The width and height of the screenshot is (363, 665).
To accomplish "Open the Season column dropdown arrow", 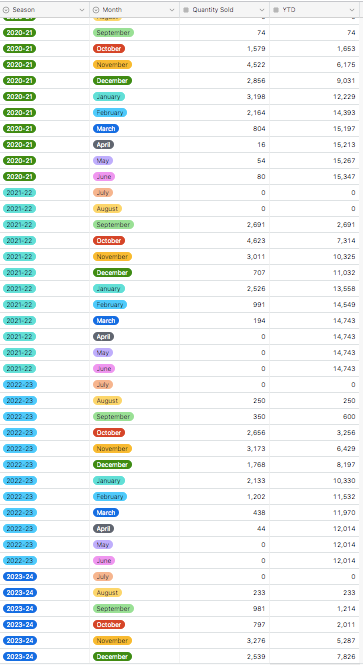I will [x=82, y=10].
